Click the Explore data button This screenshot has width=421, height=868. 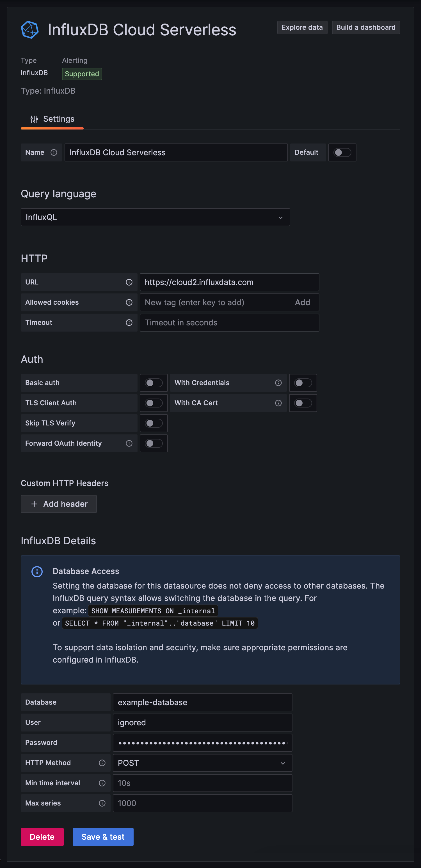coord(302,27)
